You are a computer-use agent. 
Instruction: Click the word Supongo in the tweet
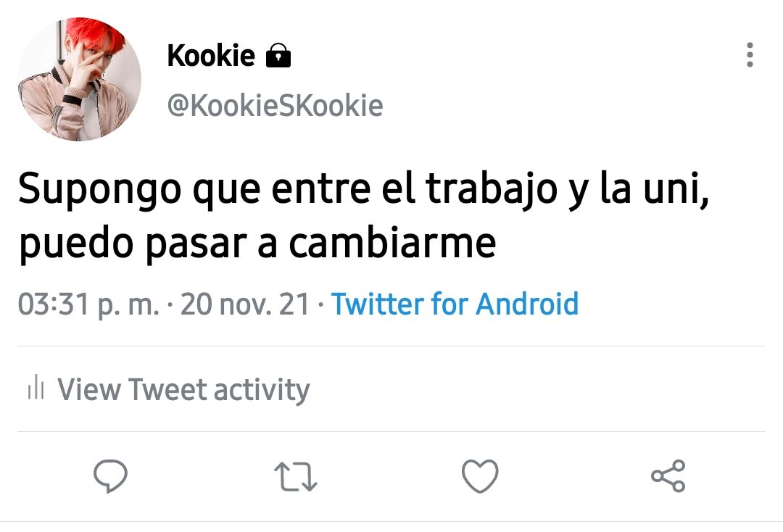100,190
